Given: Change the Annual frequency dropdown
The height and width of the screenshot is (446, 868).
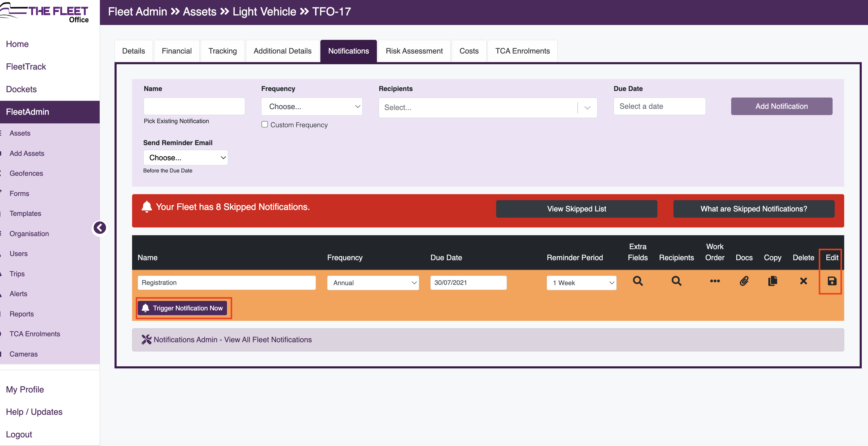Looking at the screenshot, I should [x=373, y=283].
